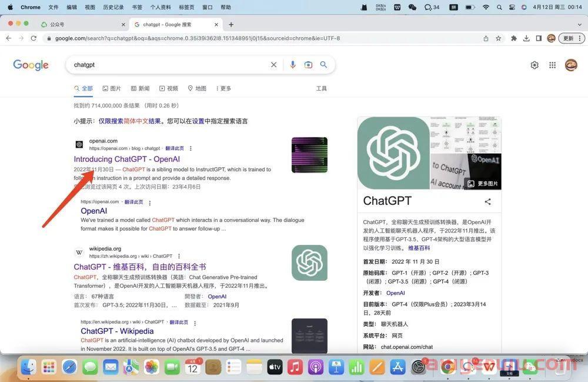Click the Chrome forward arrow

tap(21, 38)
